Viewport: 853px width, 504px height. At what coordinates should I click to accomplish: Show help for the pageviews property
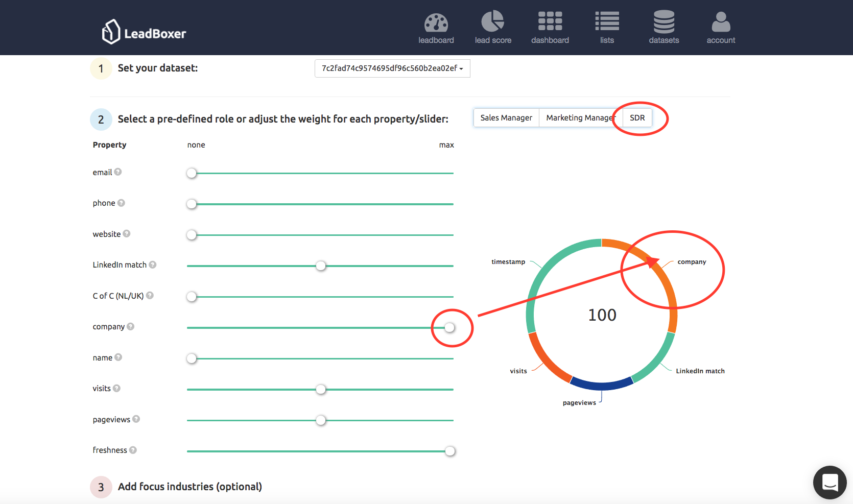[x=136, y=419]
